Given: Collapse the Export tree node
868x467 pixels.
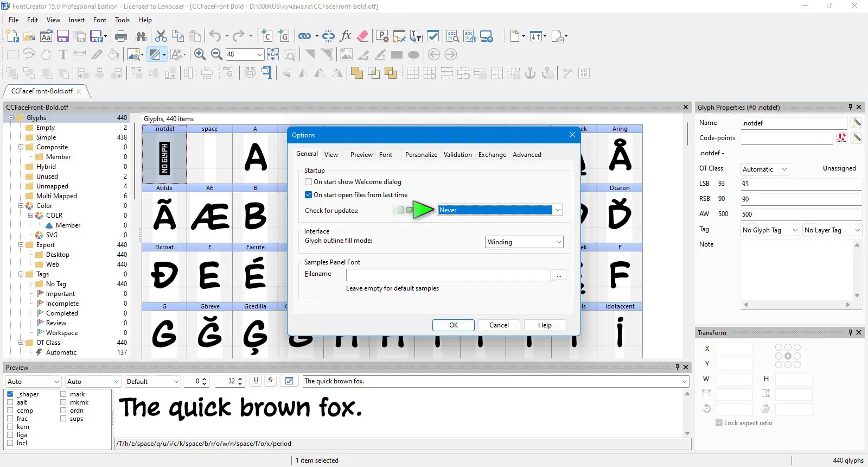Looking at the screenshot, I should (x=21, y=245).
